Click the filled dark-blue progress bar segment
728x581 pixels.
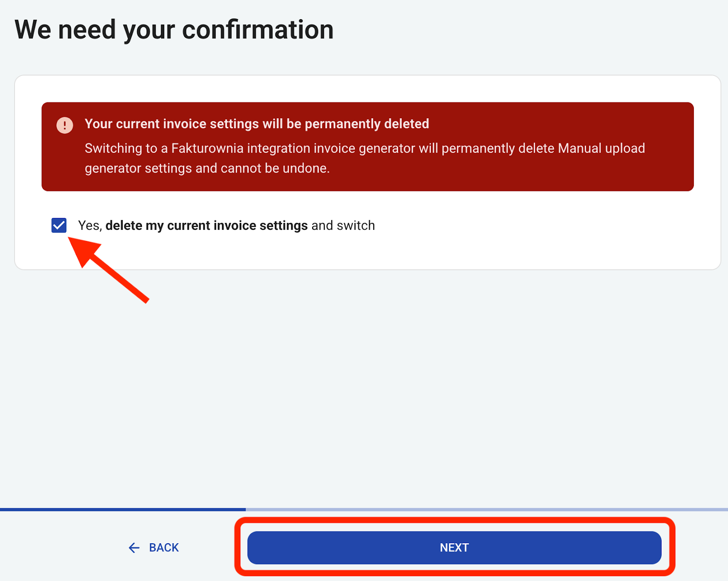tap(123, 510)
